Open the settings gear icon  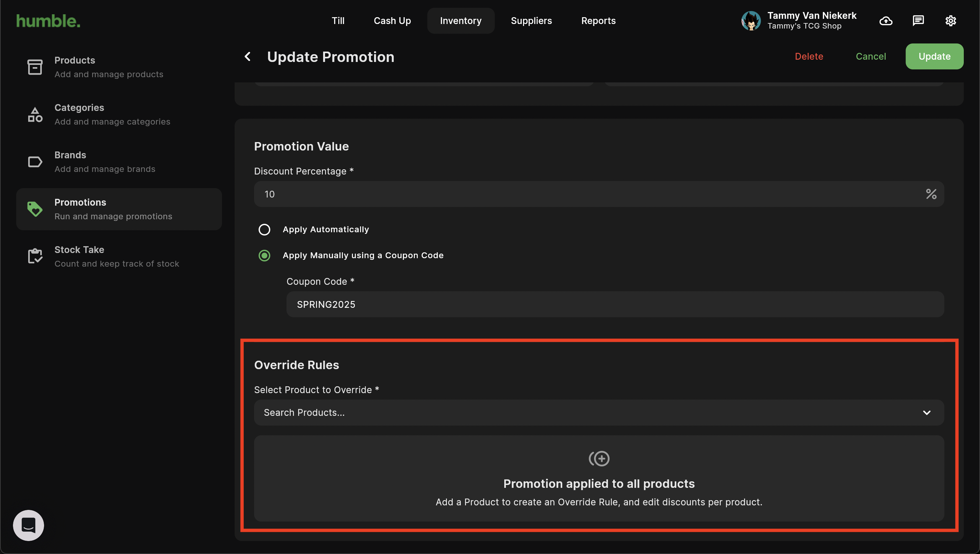pyautogui.click(x=951, y=20)
